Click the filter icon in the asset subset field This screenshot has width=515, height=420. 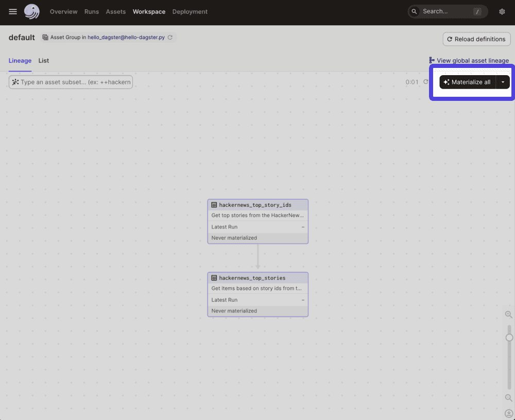(16, 82)
